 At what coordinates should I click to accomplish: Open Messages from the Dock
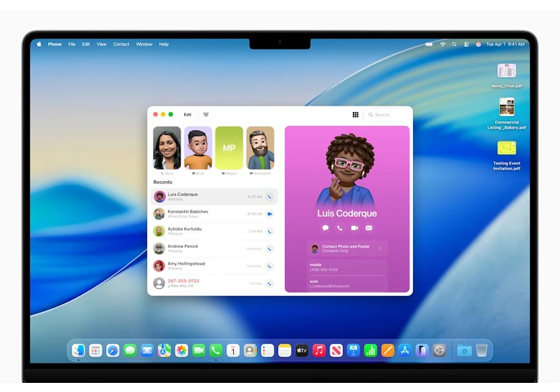[129, 351]
